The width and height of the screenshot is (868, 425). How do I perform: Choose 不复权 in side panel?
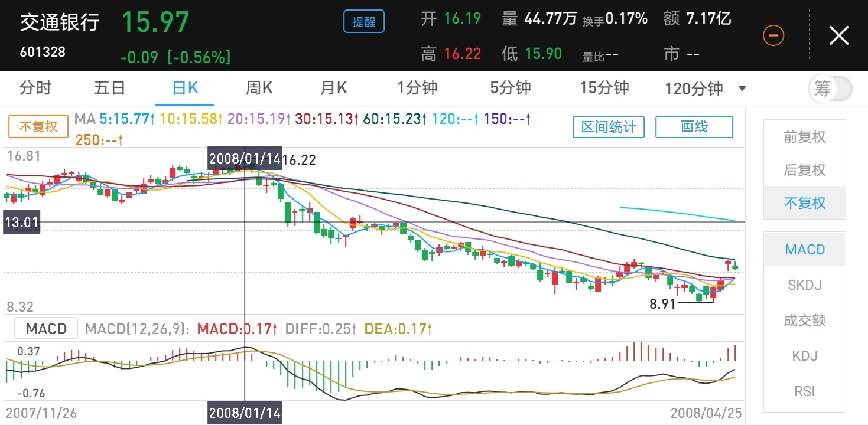tap(805, 203)
